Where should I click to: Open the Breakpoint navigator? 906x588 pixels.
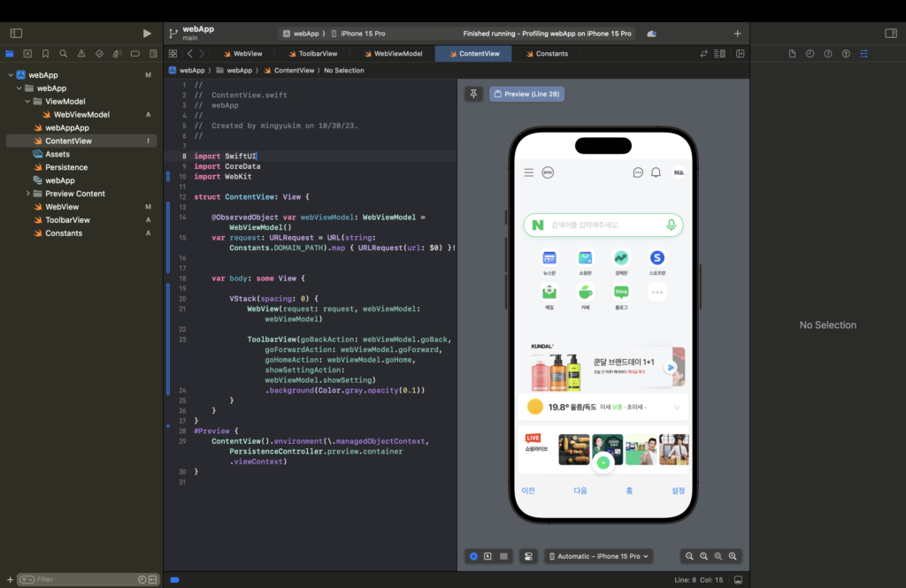coord(135,54)
